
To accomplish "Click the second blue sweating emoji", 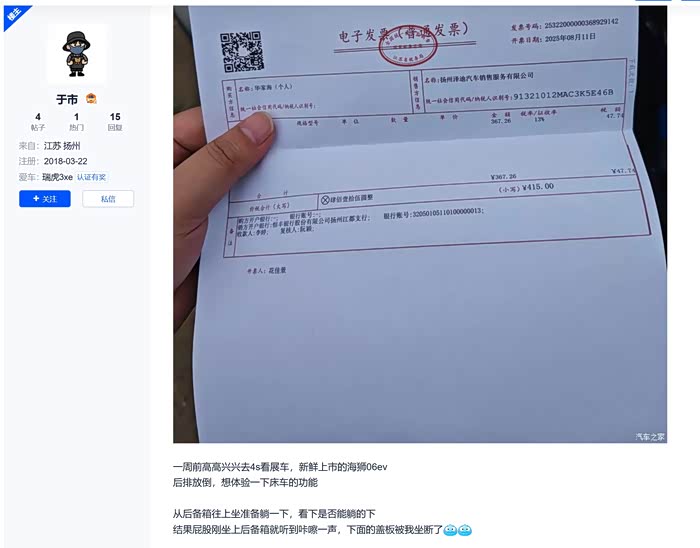I will pyautogui.click(x=465, y=530).
